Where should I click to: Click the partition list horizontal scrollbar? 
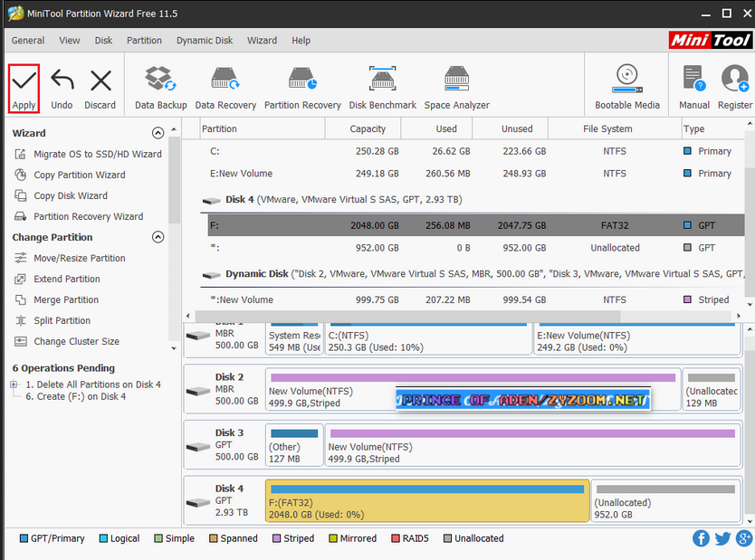coord(407,316)
